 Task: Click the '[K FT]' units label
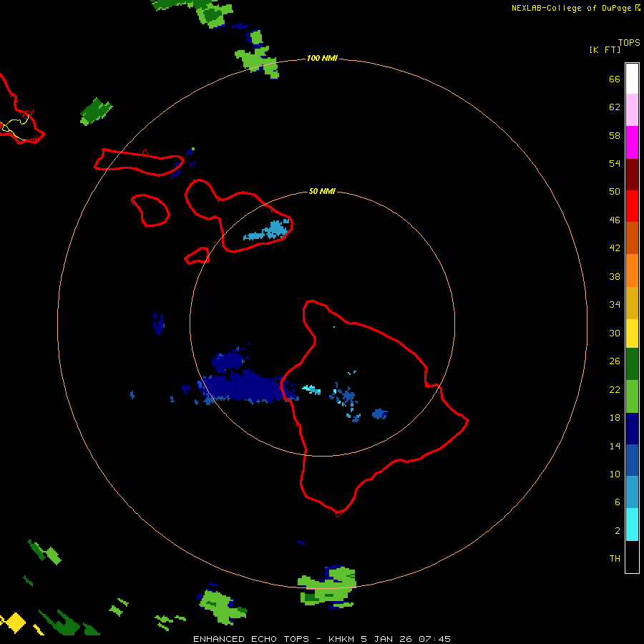[x=605, y=50]
